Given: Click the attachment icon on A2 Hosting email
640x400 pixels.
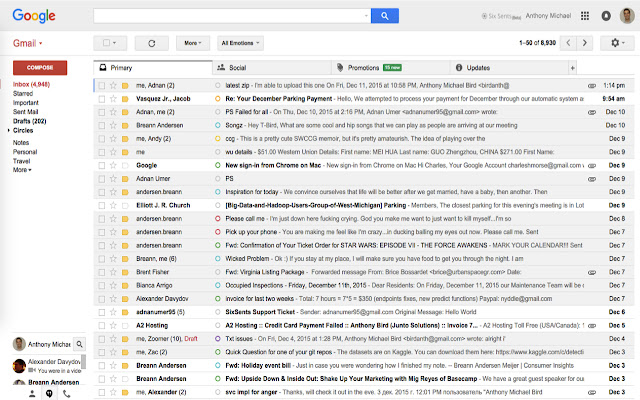Looking at the screenshot, I should 592,326.
